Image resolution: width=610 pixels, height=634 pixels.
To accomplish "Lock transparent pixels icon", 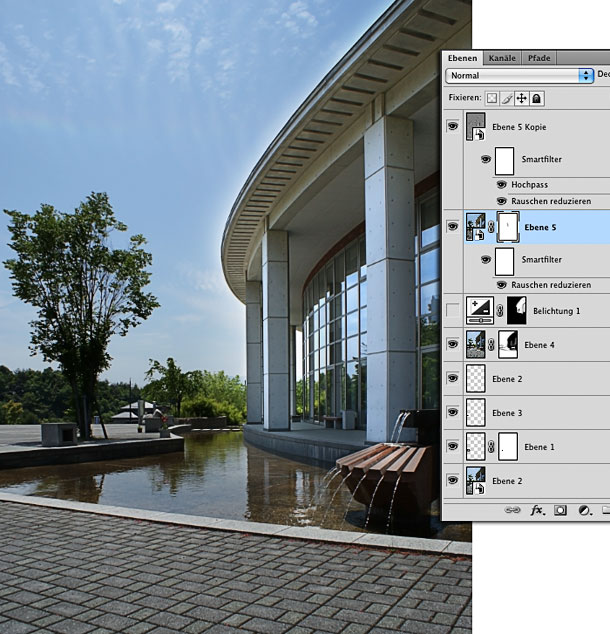I will (492, 98).
